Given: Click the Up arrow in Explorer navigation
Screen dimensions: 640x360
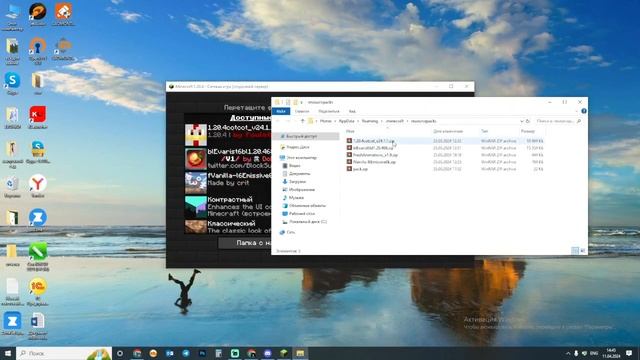Looking at the screenshot, I should click(x=302, y=121).
